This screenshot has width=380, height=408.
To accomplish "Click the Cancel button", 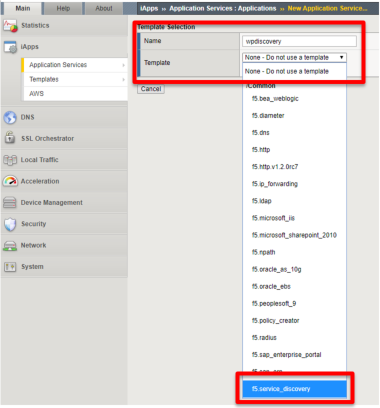I will coord(151,89).
